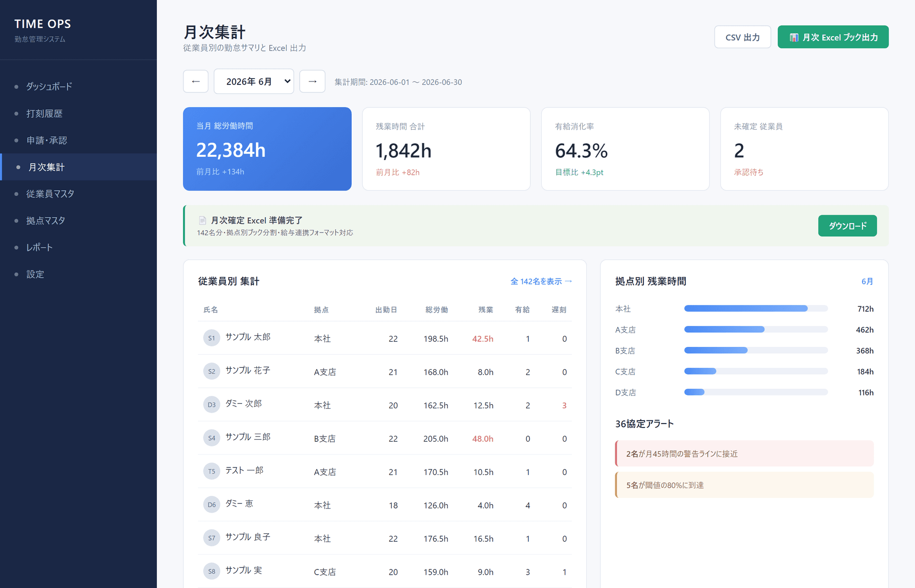Open 拠点マスタ menu item
The image size is (915, 588).
point(78,221)
